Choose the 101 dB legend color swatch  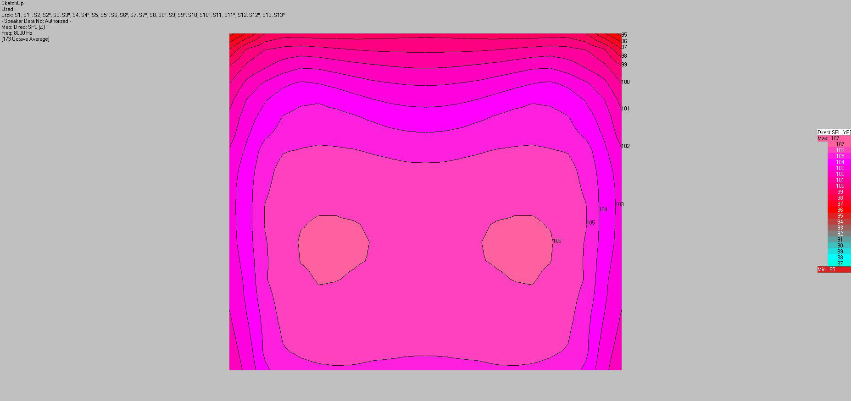pos(840,180)
